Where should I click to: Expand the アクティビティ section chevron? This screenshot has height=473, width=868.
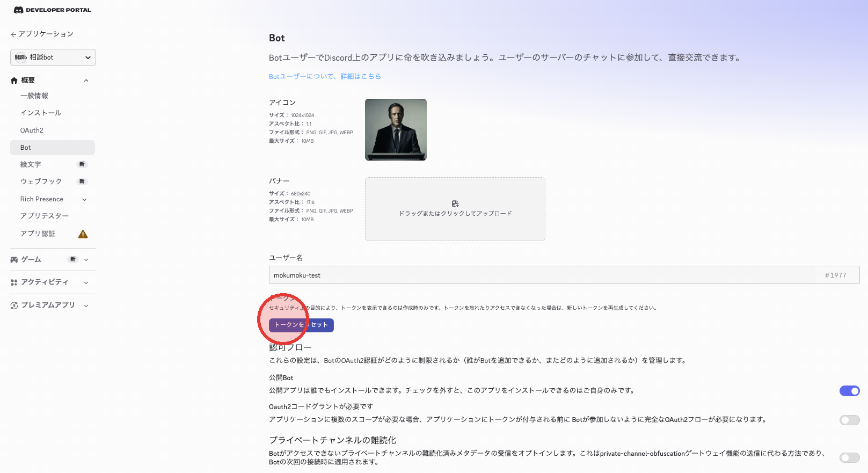click(x=86, y=283)
